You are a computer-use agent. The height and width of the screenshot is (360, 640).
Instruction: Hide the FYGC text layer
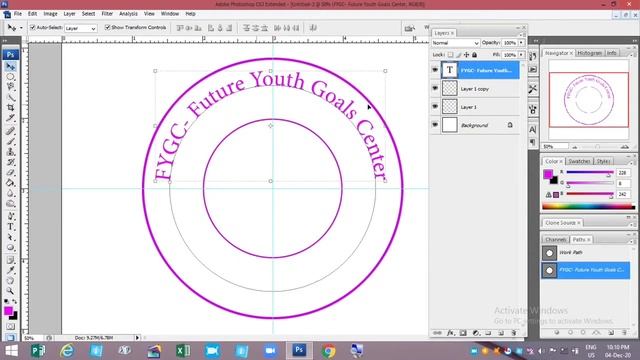coord(435,70)
